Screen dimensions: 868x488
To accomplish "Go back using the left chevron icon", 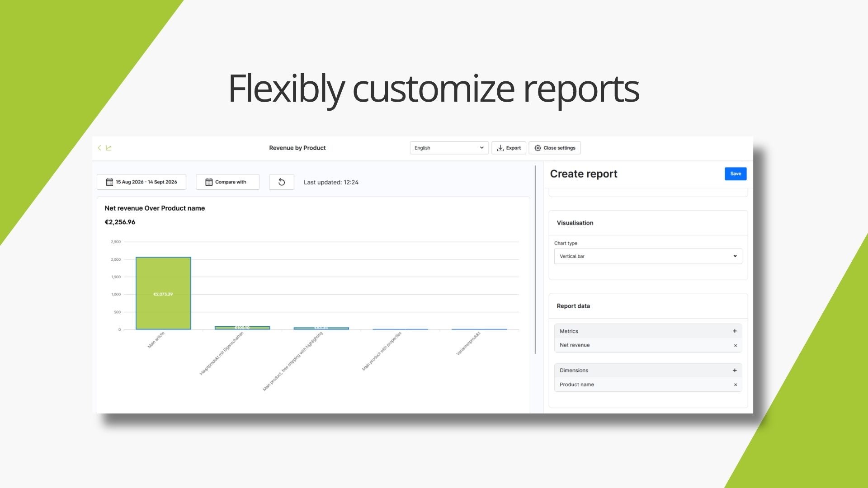I will pyautogui.click(x=99, y=148).
